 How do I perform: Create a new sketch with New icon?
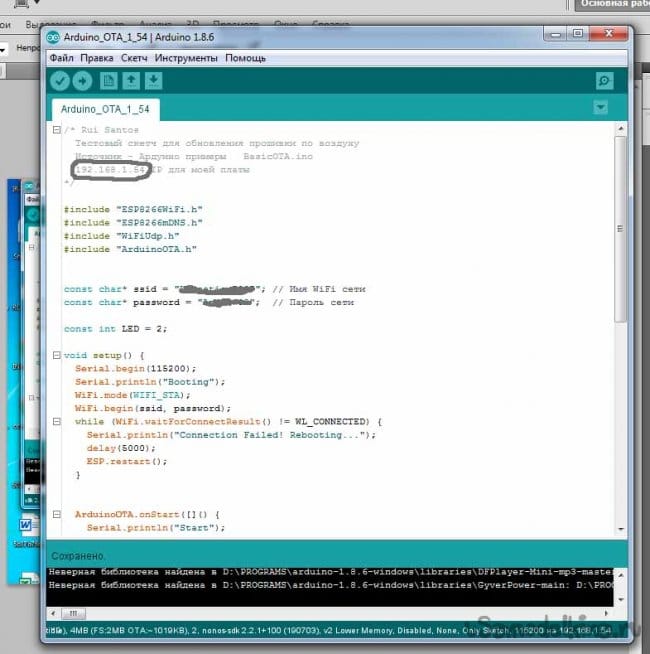pos(108,81)
